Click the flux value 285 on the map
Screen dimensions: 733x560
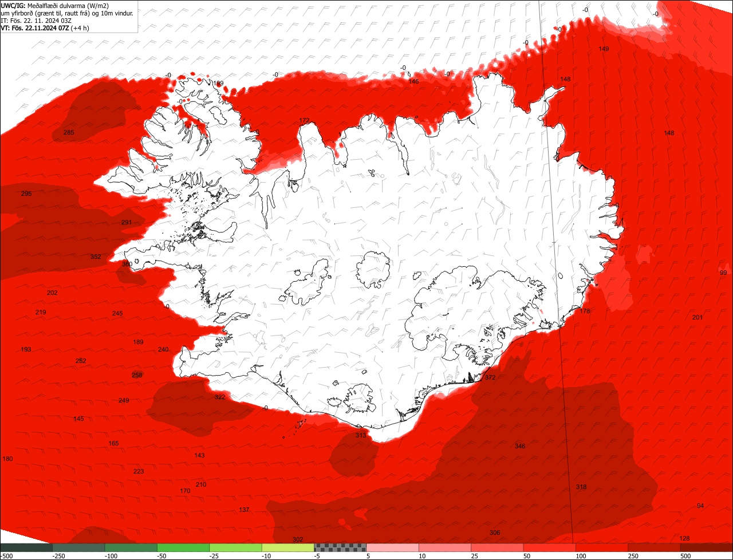coord(69,133)
